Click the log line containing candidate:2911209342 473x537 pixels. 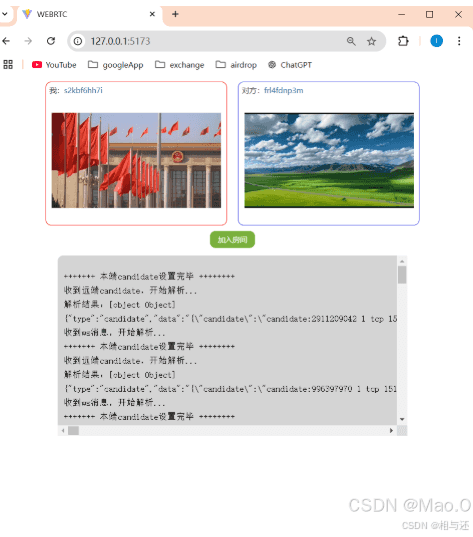tap(230, 319)
